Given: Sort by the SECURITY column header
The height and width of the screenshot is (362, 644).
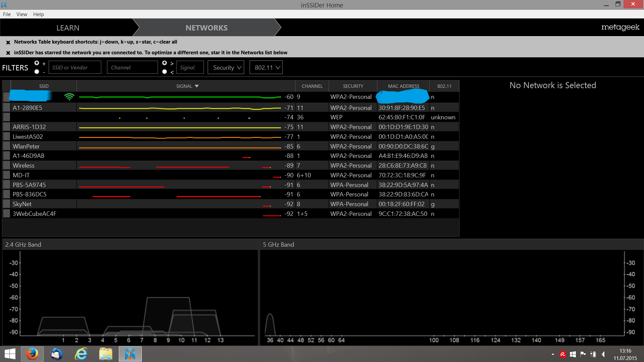Looking at the screenshot, I should [353, 86].
